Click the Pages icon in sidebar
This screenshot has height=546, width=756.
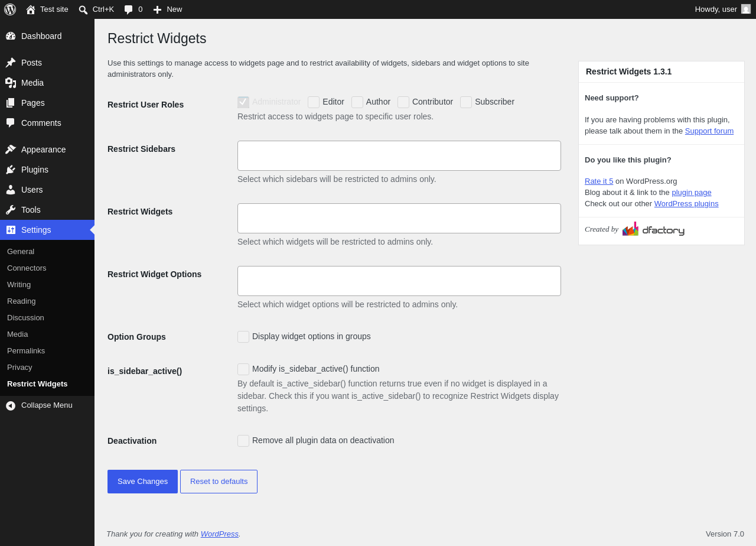tap(11, 103)
